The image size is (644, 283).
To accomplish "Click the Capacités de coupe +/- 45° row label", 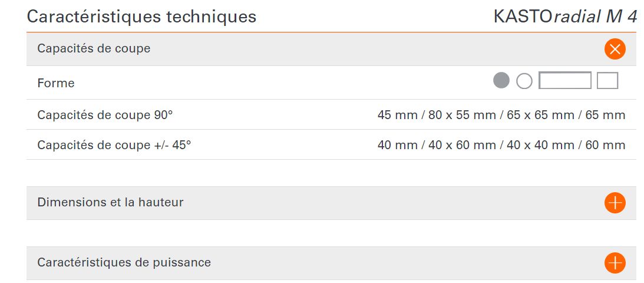I will click(114, 145).
